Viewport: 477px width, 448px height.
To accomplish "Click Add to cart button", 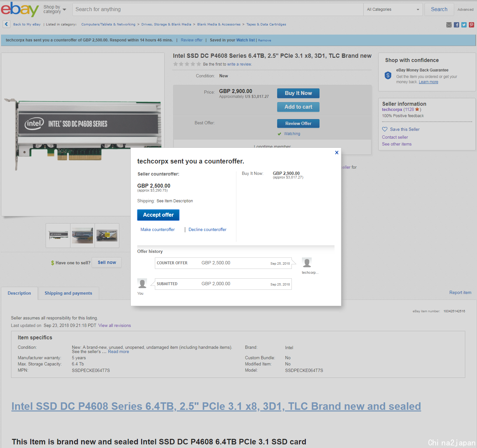I will tap(298, 107).
